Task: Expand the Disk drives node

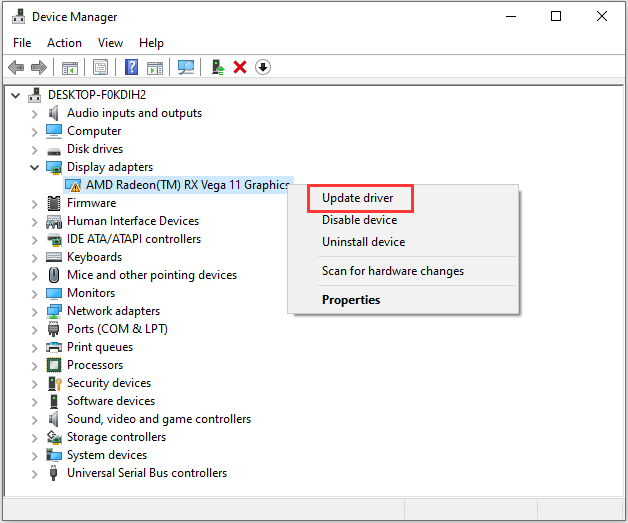Action: click(35, 150)
